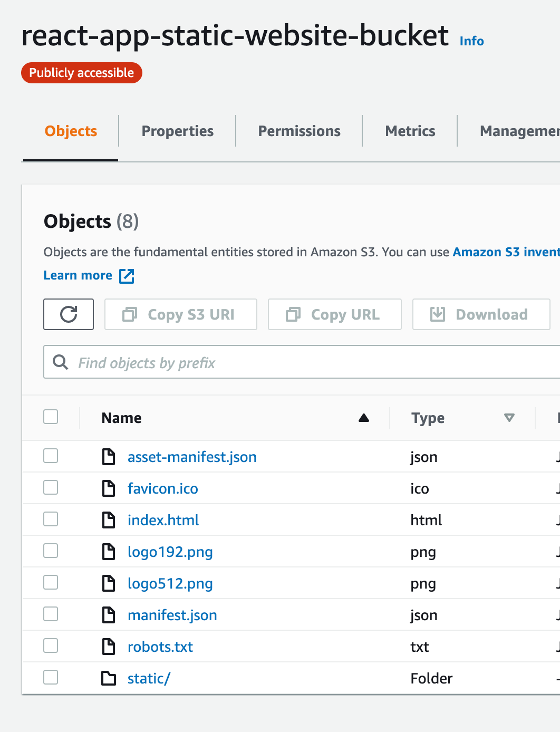
Task: Click the refresh objects icon button
Action: click(x=69, y=314)
